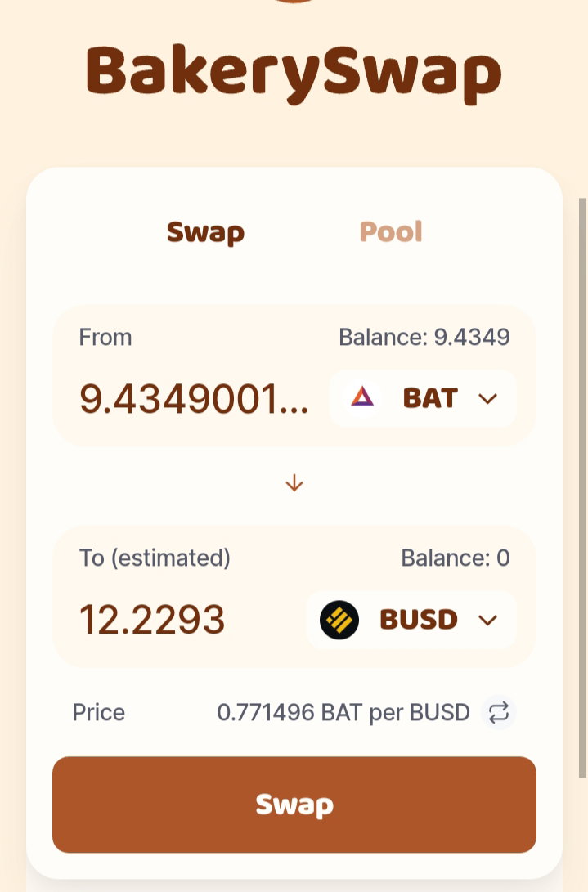Click the 0.771496 BAT per BUSD price
The image size is (588, 892).
point(343,712)
